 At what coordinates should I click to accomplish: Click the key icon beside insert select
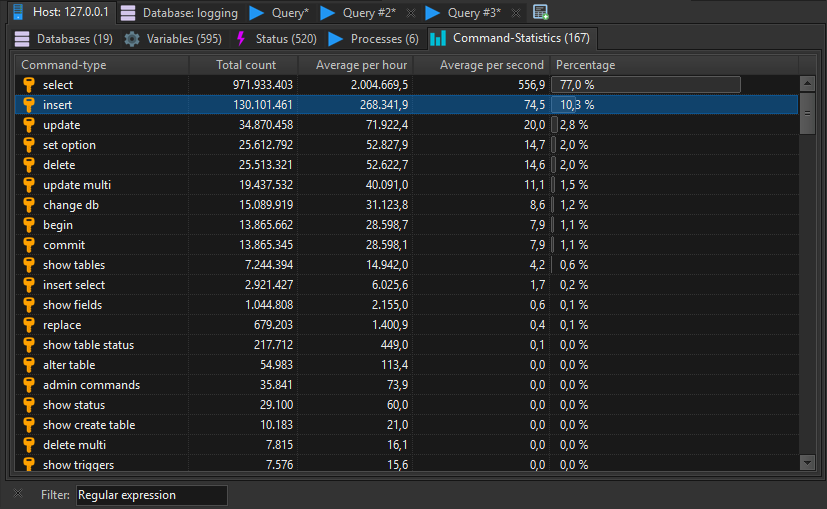(x=29, y=285)
